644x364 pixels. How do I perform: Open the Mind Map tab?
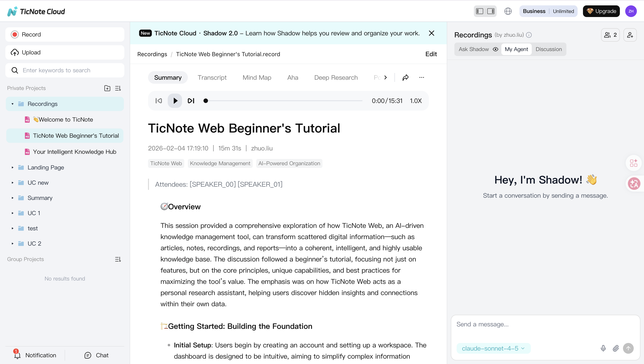257,77
